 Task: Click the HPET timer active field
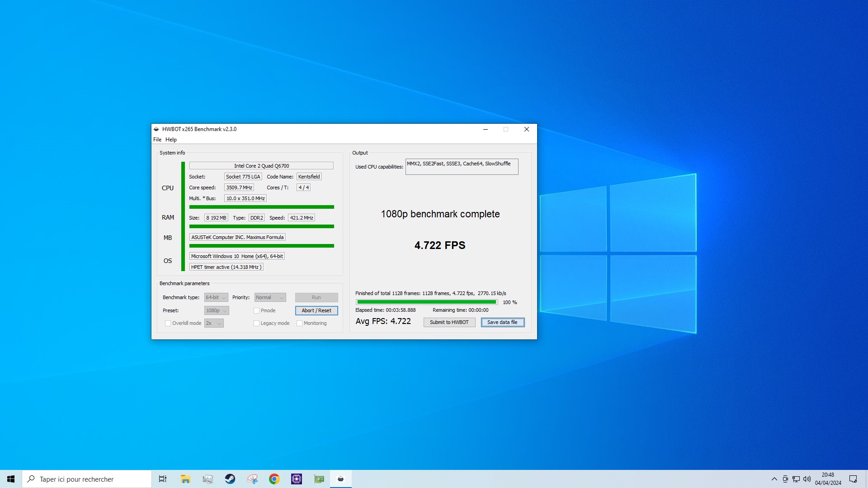coord(226,267)
